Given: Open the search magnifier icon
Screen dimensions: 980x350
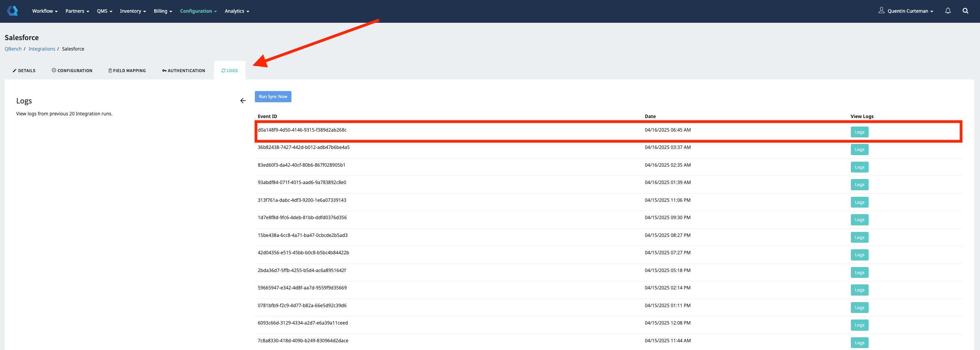Looking at the screenshot, I should [965, 11].
